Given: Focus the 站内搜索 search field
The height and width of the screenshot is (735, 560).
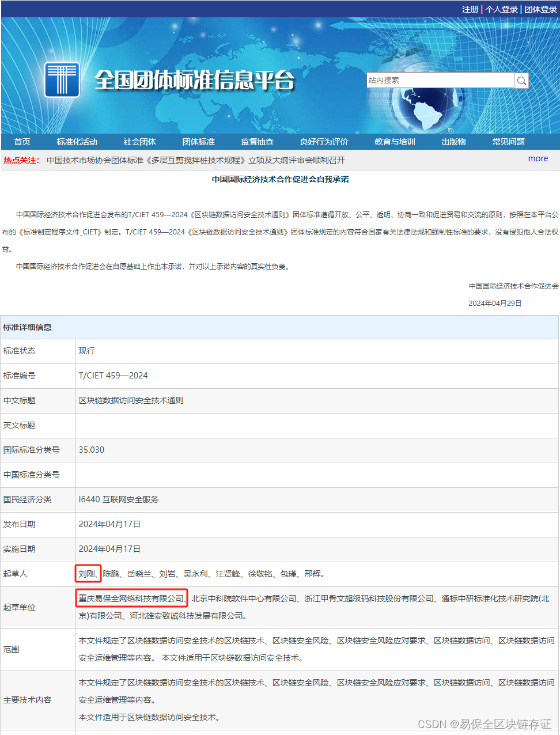Looking at the screenshot, I should (440, 80).
